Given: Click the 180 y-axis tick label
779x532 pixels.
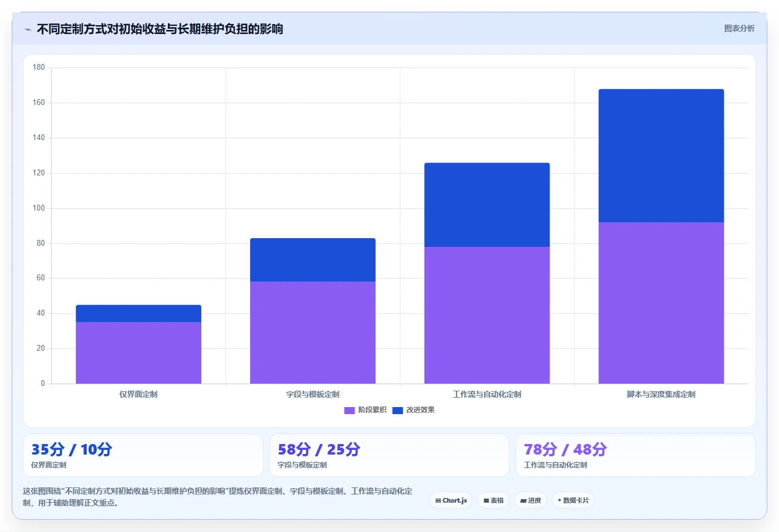Looking at the screenshot, I should [x=39, y=67].
